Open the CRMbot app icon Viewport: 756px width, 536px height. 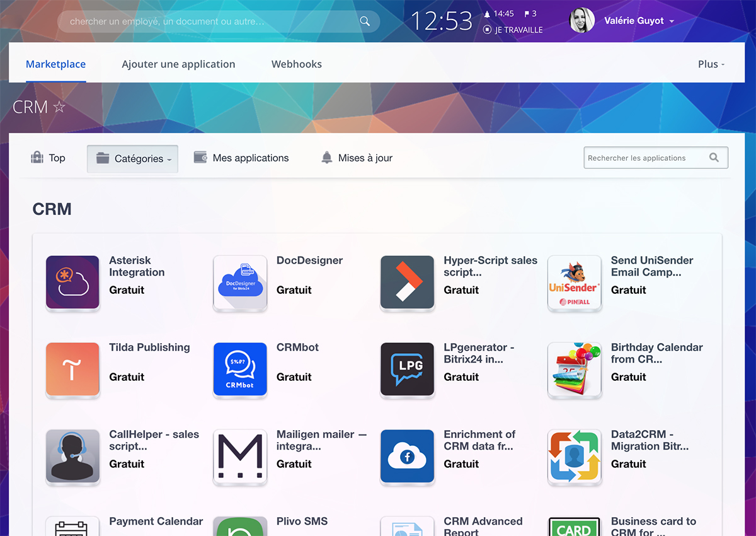point(240,369)
